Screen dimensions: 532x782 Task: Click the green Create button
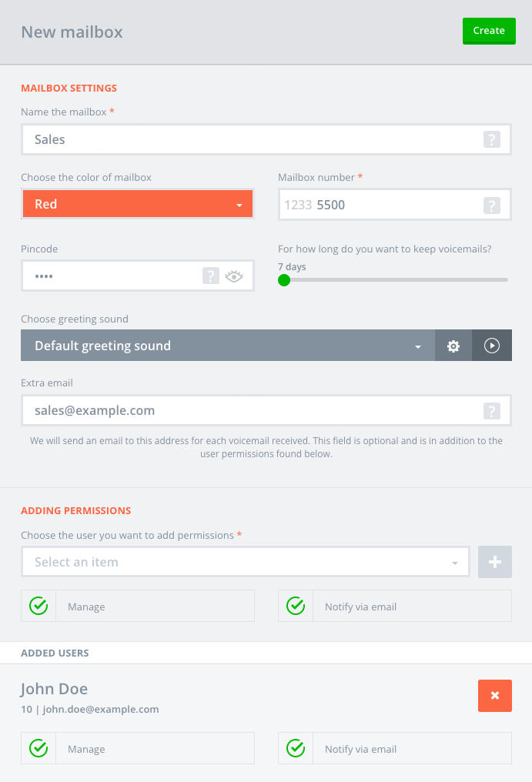[489, 31]
